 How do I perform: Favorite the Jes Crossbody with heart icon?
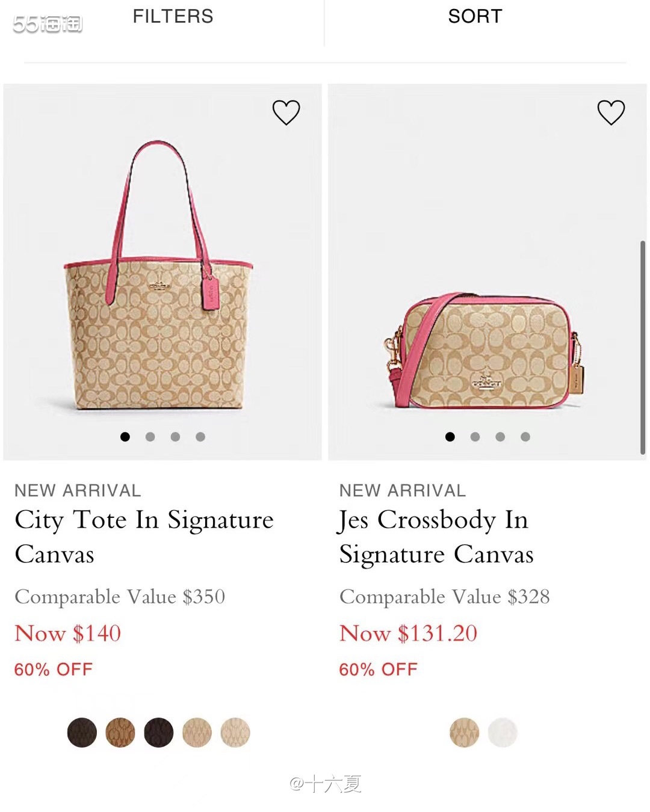(x=611, y=112)
